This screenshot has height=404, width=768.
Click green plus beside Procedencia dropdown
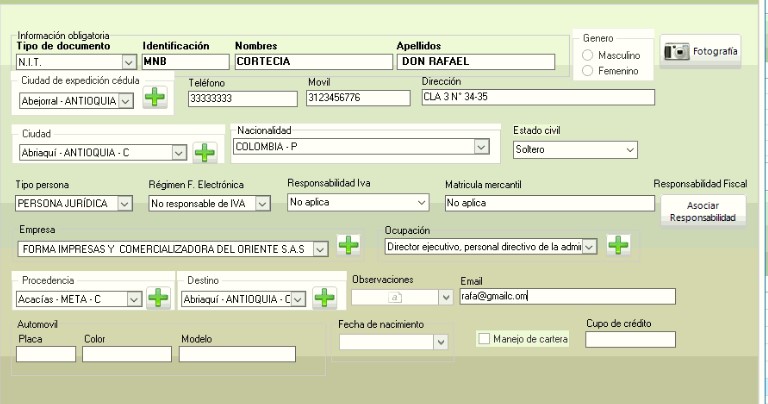158,297
